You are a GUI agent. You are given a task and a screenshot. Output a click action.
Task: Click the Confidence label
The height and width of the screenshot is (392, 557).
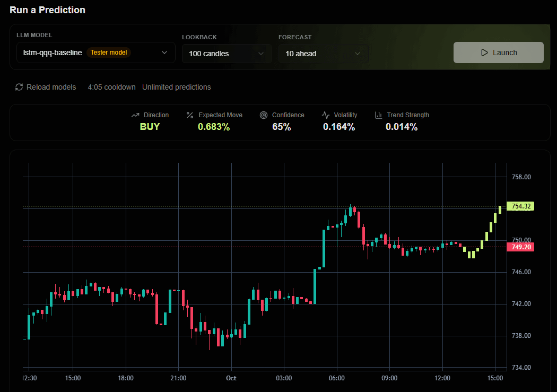click(288, 115)
